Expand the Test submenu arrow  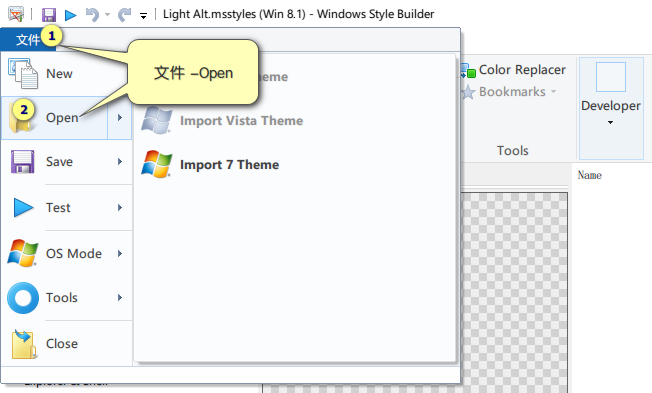[x=120, y=207]
